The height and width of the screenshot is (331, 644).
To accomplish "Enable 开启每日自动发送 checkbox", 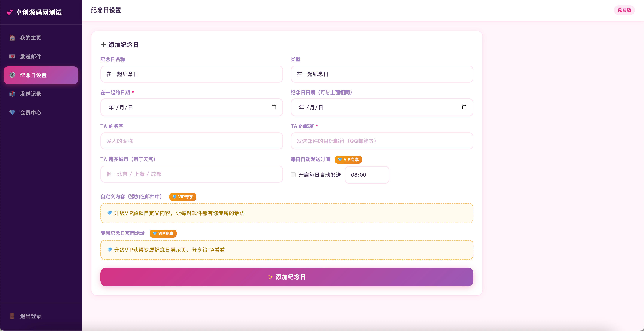I will 293,175.
